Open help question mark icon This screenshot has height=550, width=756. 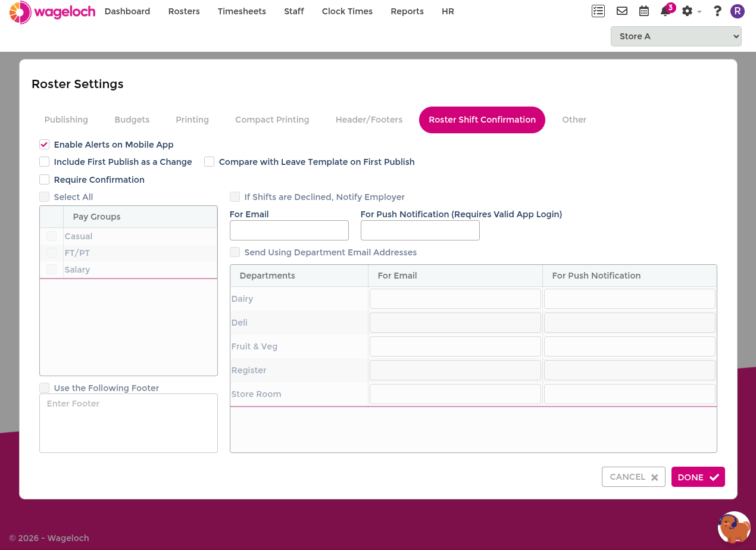tap(717, 11)
